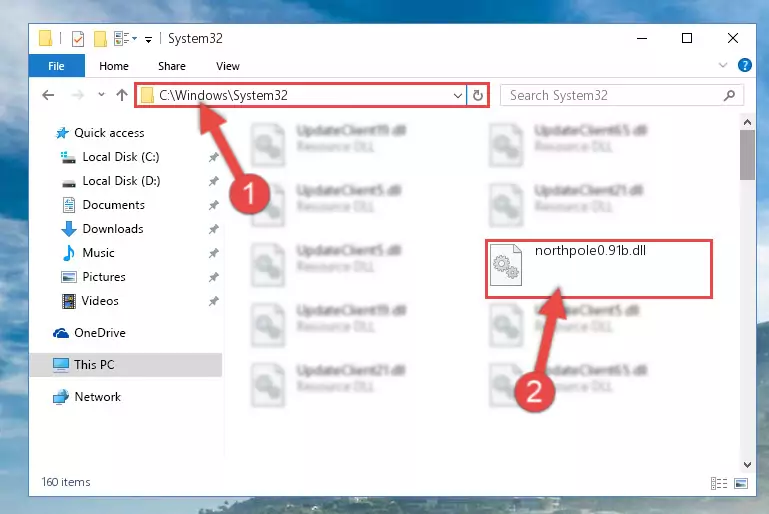Click pin icon next to Documents
The height and width of the screenshot is (514, 769).
point(213,205)
